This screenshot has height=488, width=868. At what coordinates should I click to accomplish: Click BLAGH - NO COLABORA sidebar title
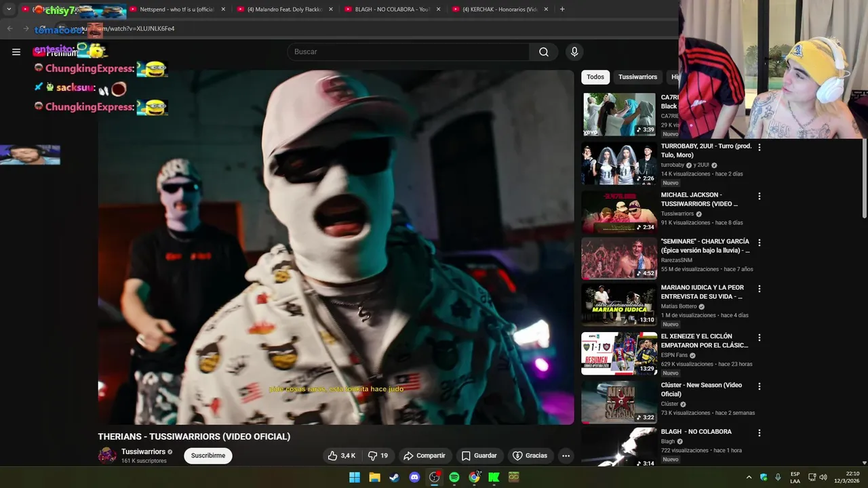click(x=696, y=432)
